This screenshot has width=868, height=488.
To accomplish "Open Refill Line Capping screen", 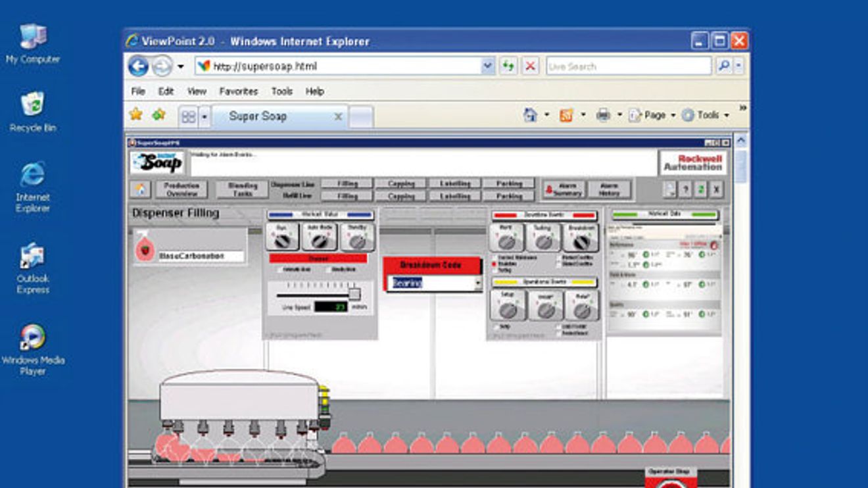I will pos(401,196).
